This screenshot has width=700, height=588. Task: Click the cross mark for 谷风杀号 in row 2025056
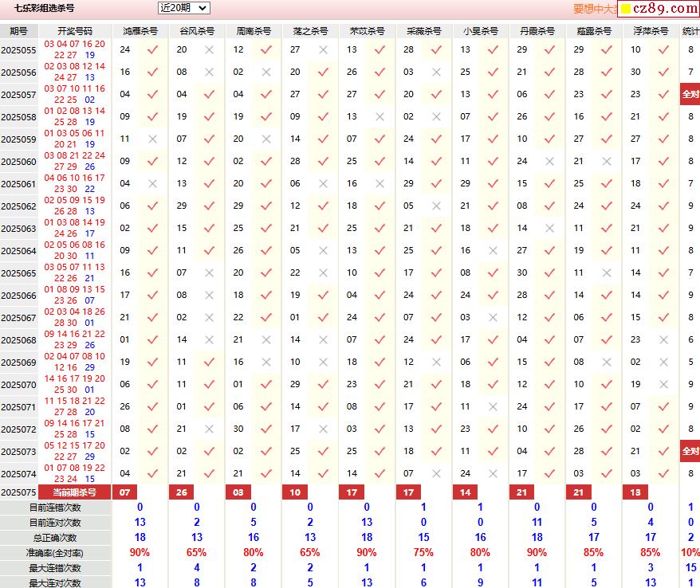point(210,72)
